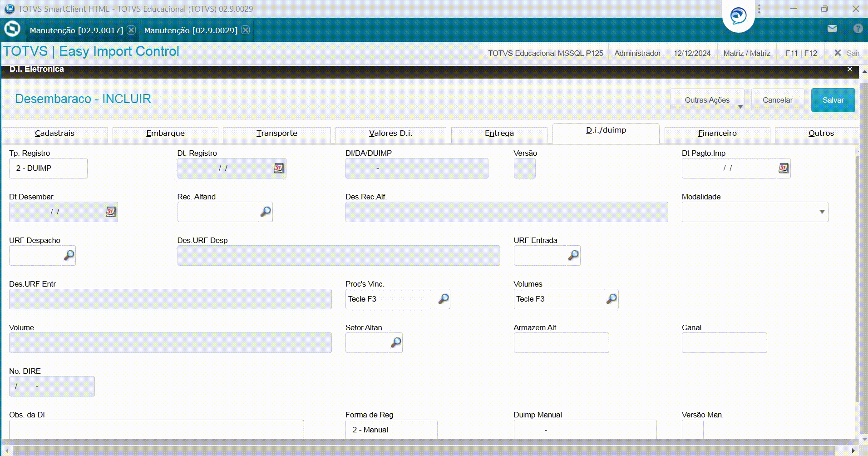Open the TOTVS chat assistant icon
868x456 pixels.
pyautogui.click(x=738, y=16)
